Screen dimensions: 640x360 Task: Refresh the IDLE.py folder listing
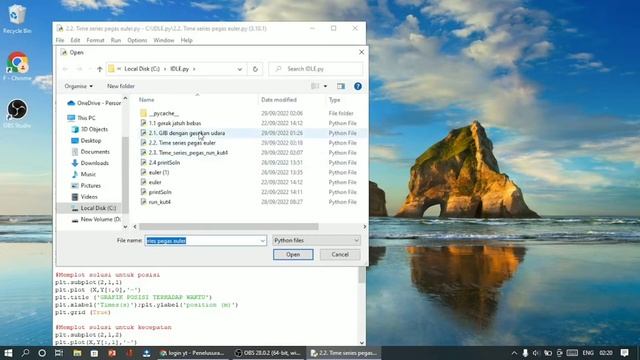pyautogui.click(x=255, y=69)
